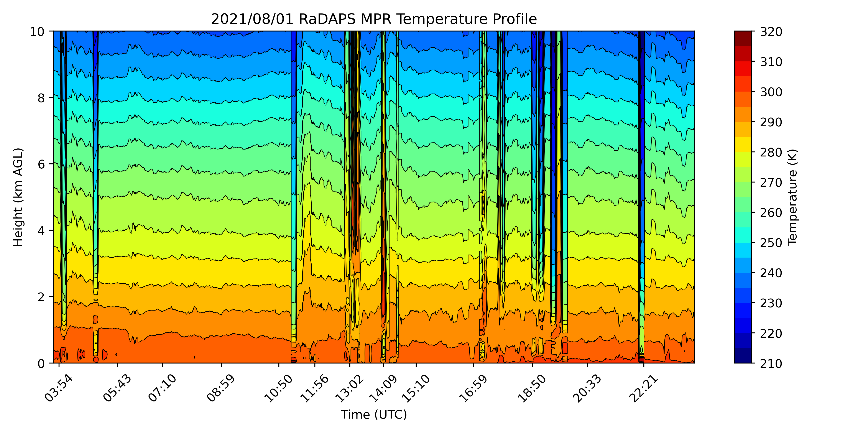Click the x-axis tick label 08:59
Screen dimensions: 868x434
pyautogui.click(x=221, y=388)
